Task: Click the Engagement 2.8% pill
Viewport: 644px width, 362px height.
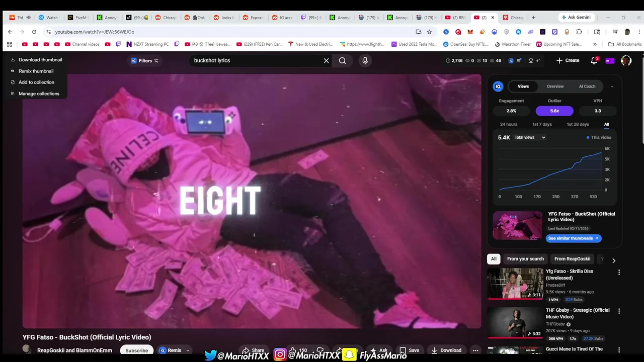Action: click(511, 111)
